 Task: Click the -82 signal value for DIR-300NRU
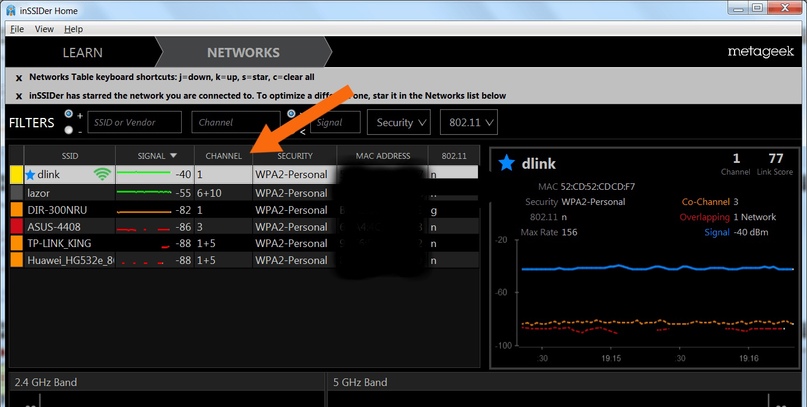coord(183,210)
